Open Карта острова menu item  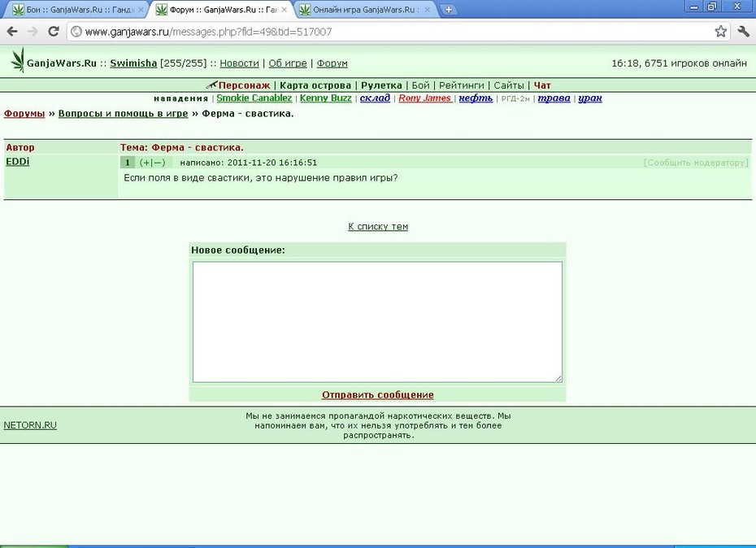315,85
